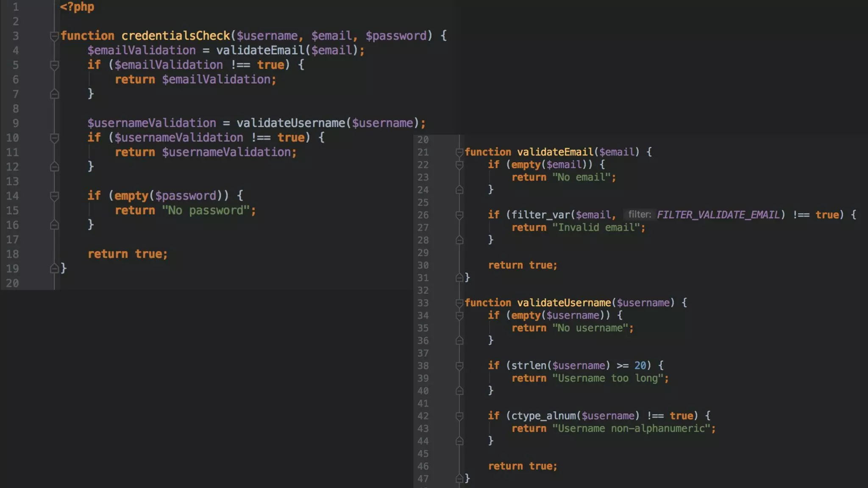Click the fold end marker at line 19

[x=54, y=269]
